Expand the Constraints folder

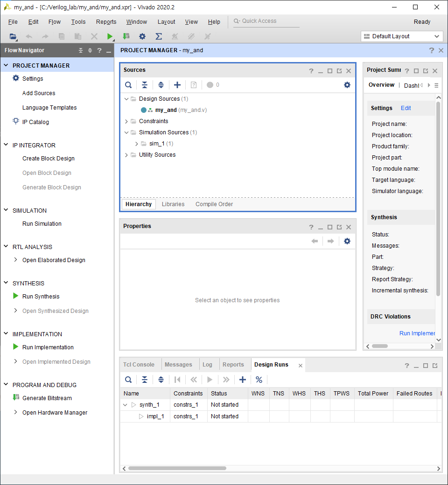pos(126,121)
